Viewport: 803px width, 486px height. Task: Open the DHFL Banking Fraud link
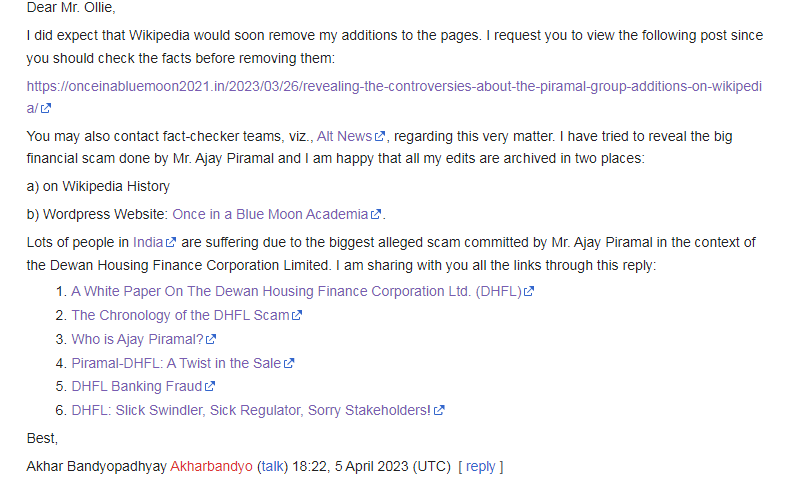click(137, 386)
